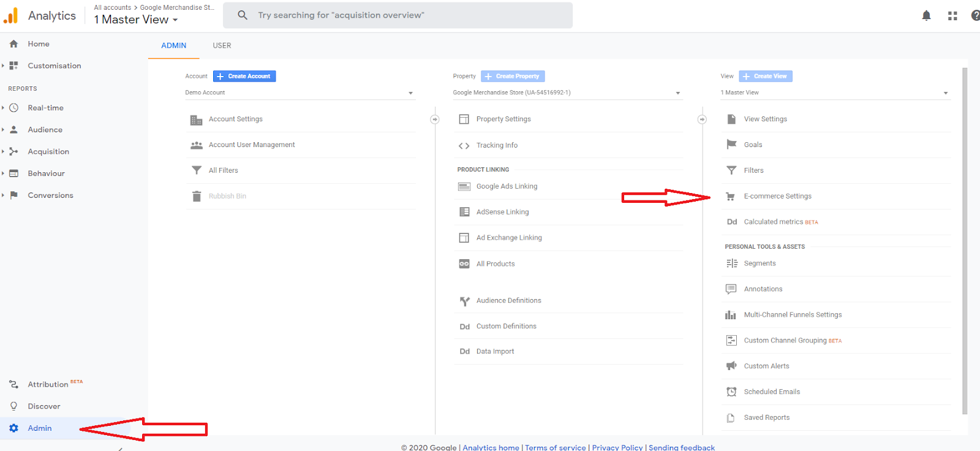Open the Google Merchandise Store property dropdown
Image resolution: width=980 pixels, height=451 pixels.
(x=568, y=93)
